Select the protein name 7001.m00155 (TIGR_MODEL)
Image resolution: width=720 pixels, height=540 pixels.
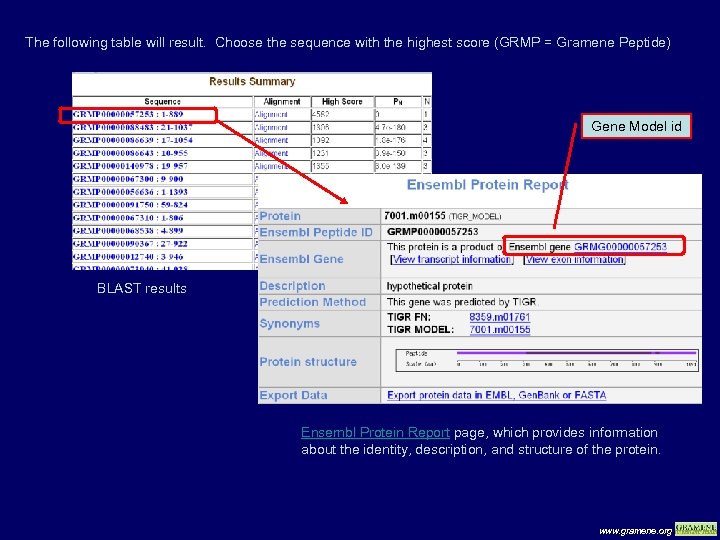[x=443, y=216]
